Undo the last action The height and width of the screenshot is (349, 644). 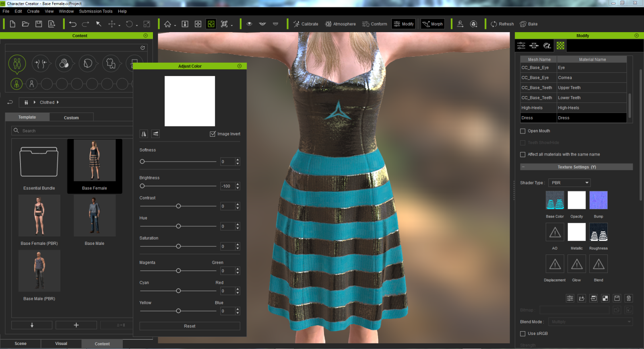[72, 24]
